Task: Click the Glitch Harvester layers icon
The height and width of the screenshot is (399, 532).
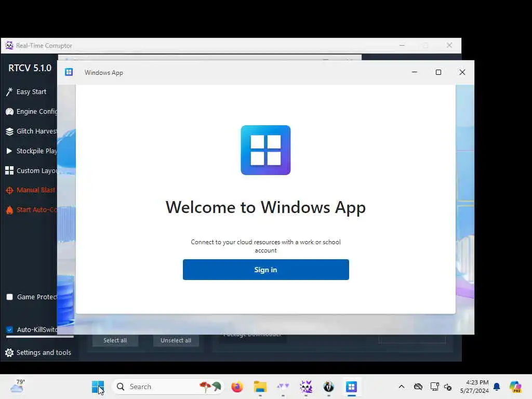Action: click(x=9, y=131)
